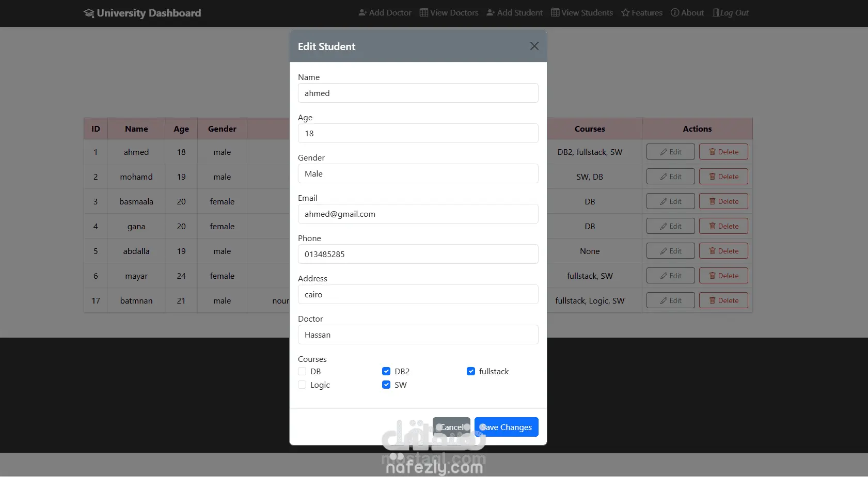Open the Doctor dropdown showing Hassan
Screen dimensions: 868x477
[418, 335]
